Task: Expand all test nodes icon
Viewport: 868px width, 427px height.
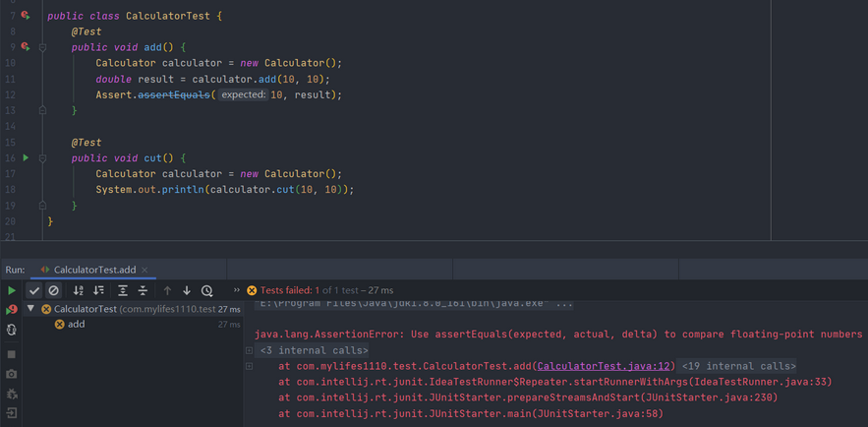Action: 123,290
